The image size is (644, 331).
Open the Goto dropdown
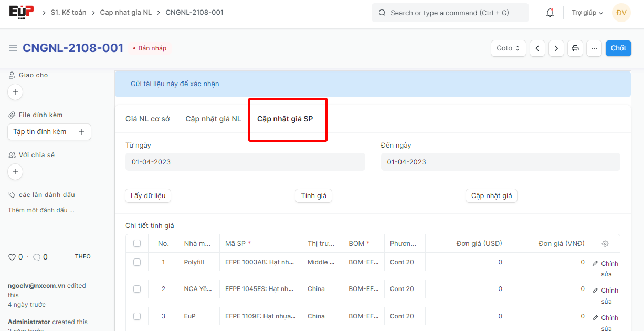tap(508, 48)
